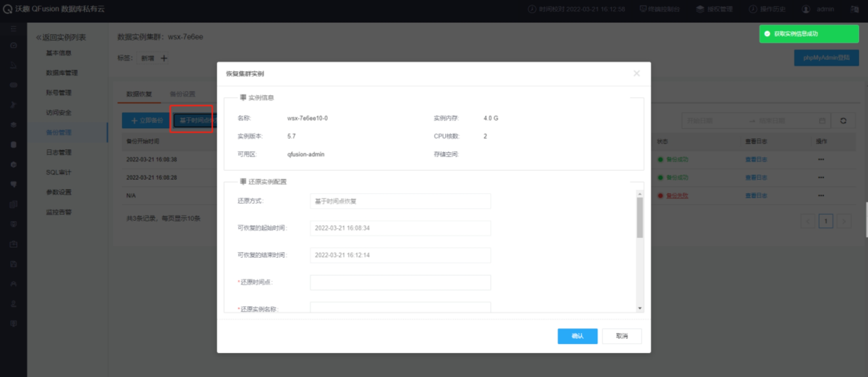The height and width of the screenshot is (377, 868).
Task: Switch to the 数据恢复 tab
Action: [139, 94]
